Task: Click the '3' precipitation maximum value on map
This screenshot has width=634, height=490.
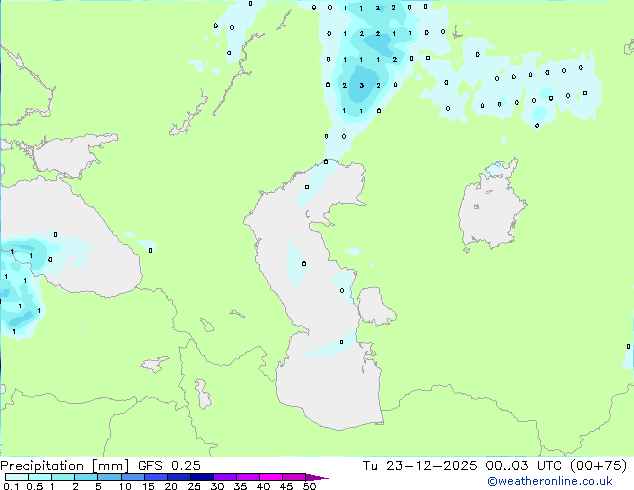Action: 361,85
